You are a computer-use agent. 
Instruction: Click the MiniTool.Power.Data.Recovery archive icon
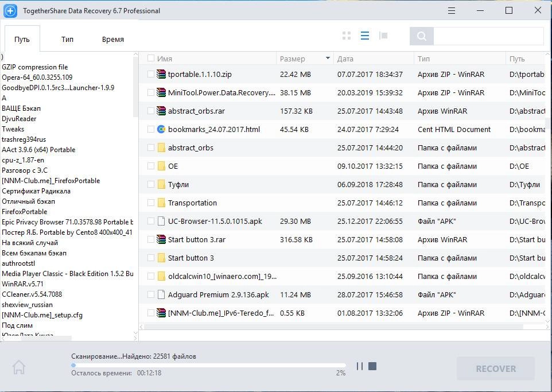pyautogui.click(x=161, y=92)
